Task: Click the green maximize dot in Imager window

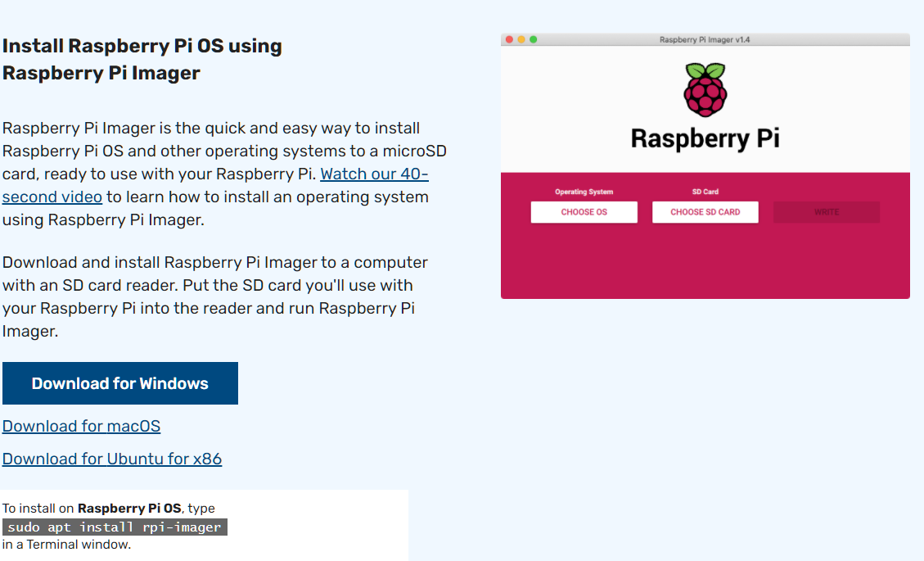Action: pyautogui.click(x=534, y=39)
